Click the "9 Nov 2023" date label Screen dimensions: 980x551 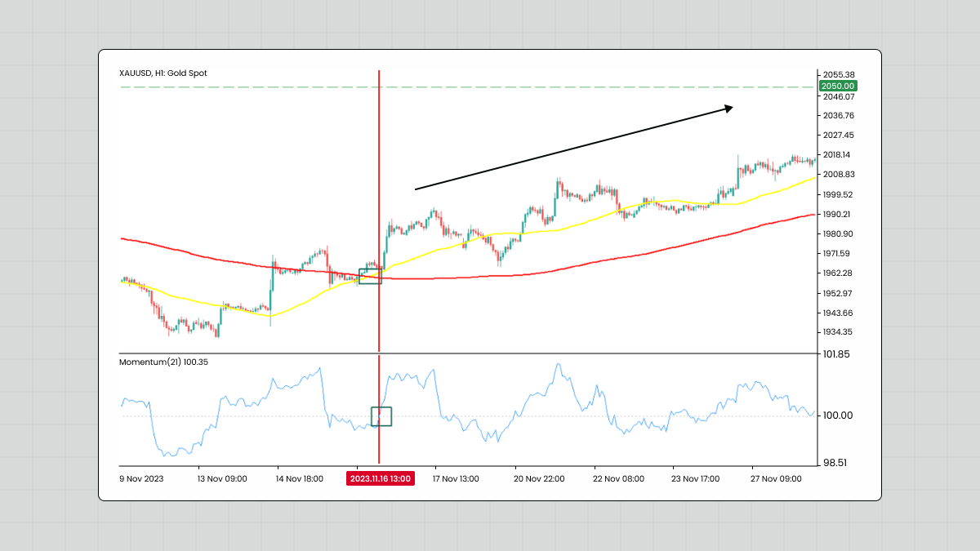[142, 479]
